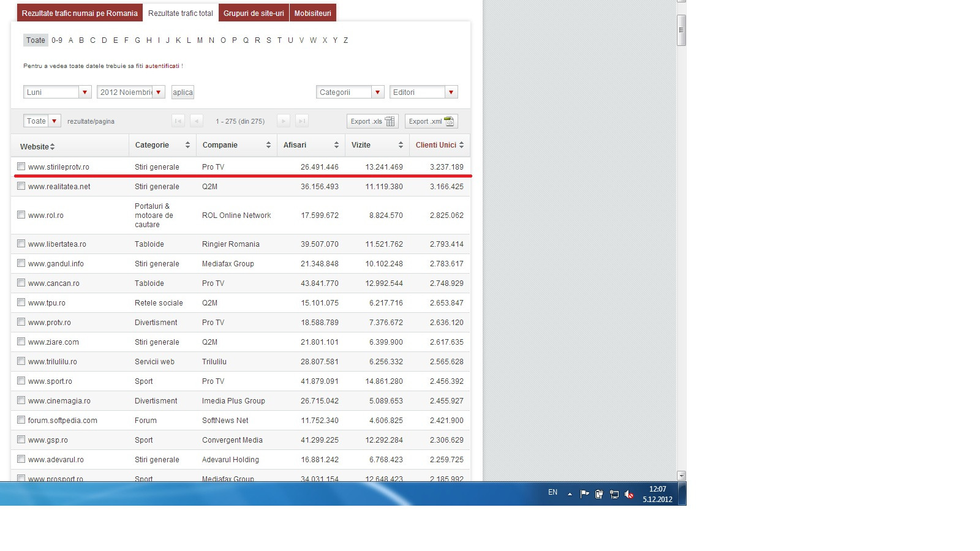Click the first page navigation arrow
This screenshot has height=551, width=980.
(178, 121)
